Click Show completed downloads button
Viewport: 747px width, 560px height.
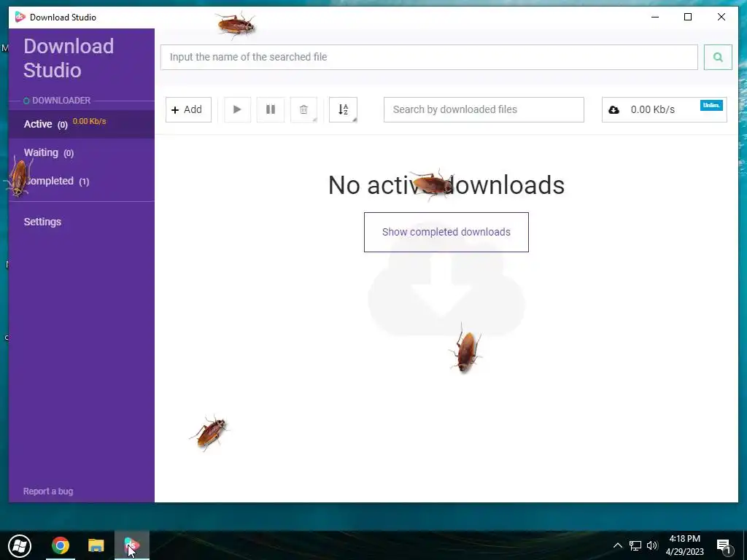coord(446,232)
